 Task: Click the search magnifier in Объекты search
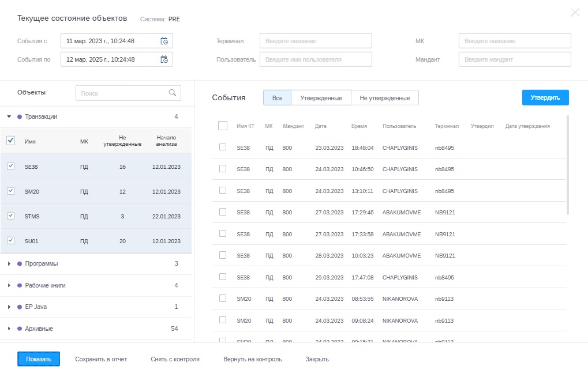point(172,93)
